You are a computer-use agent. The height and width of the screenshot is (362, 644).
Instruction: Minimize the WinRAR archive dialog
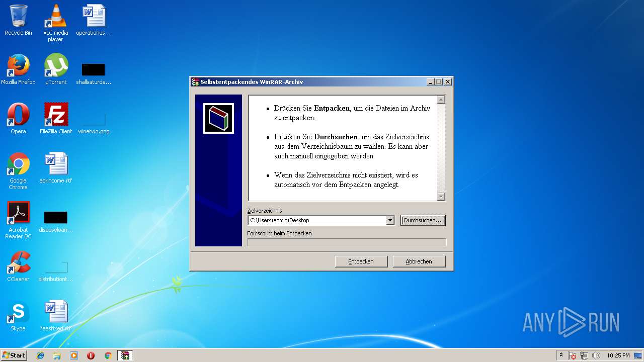430,82
